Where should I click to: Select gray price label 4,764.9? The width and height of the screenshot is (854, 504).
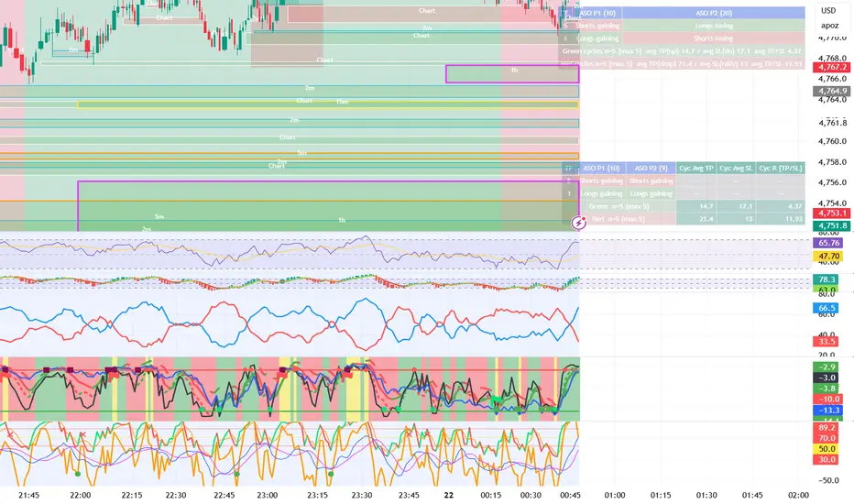coord(832,91)
